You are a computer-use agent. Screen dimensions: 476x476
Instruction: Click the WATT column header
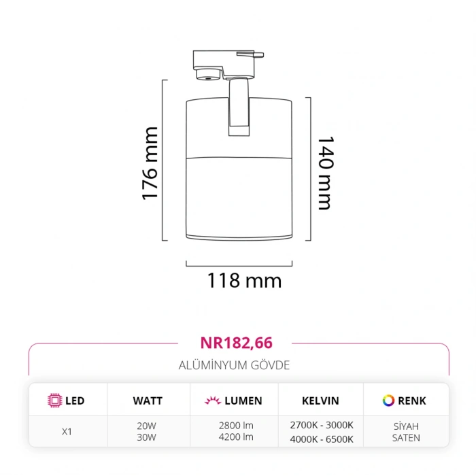point(148,401)
